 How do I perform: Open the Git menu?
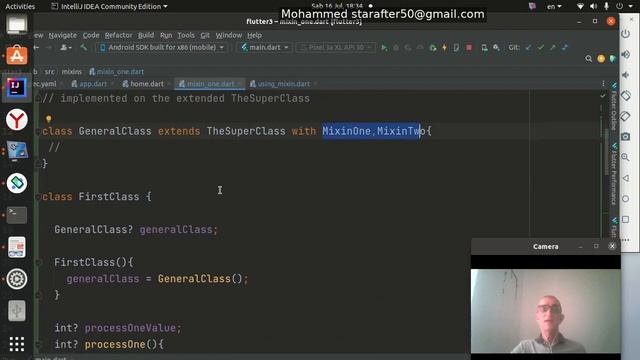(205, 35)
